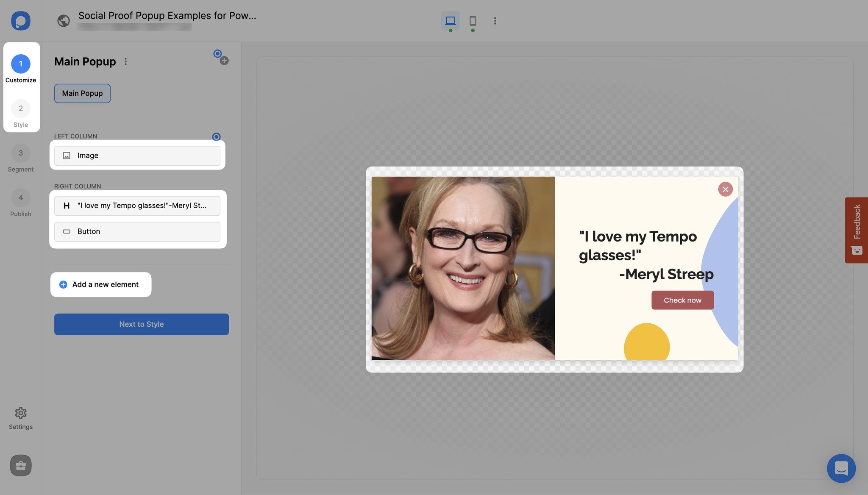Select the Main Popup tab chip

click(82, 93)
